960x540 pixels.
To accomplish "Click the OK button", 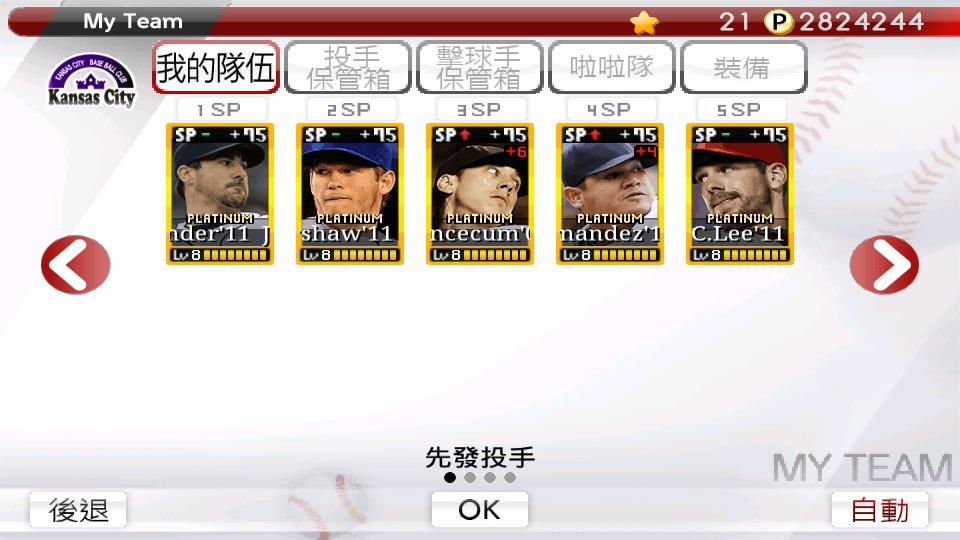I will [x=479, y=509].
